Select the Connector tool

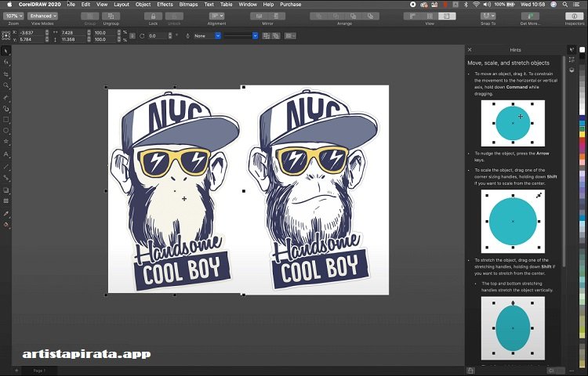[5, 178]
